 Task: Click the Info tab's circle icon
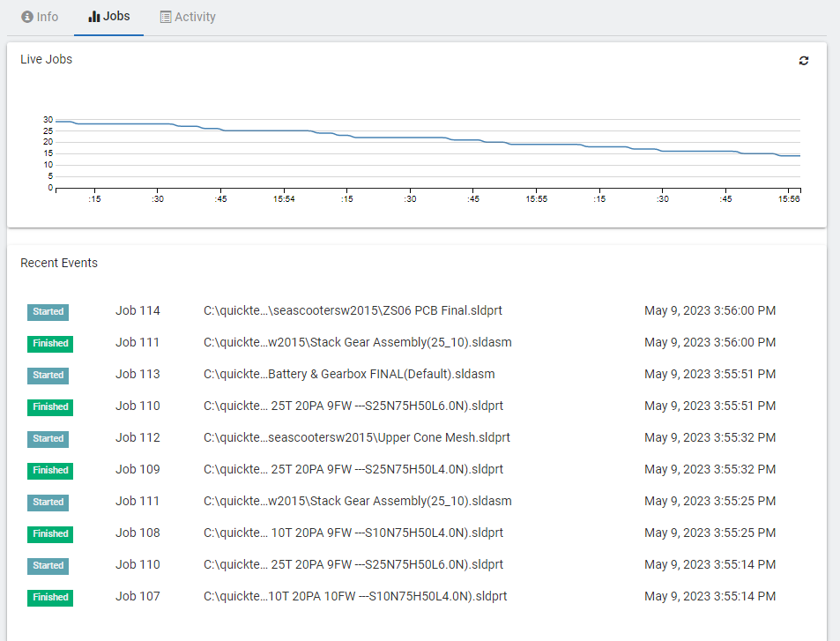click(x=27, y=17)
